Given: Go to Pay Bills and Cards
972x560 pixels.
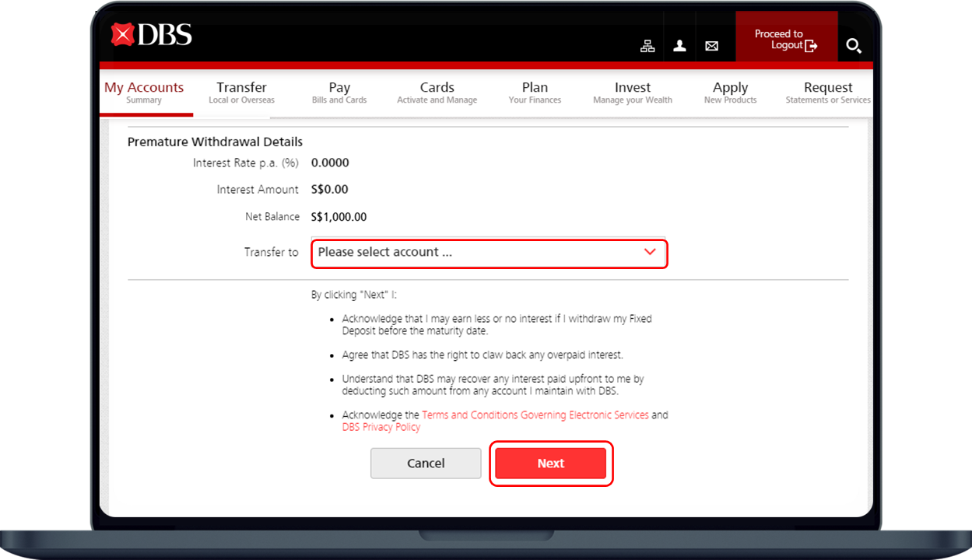Looking at the screenshot, I should pyautogui.click(x=339, y=93).
